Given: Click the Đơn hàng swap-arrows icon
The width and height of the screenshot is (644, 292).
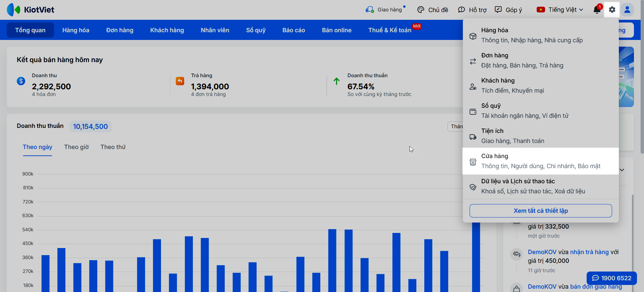Looking at the screenshot, I should pyautogui.click(x=473, y=61).
